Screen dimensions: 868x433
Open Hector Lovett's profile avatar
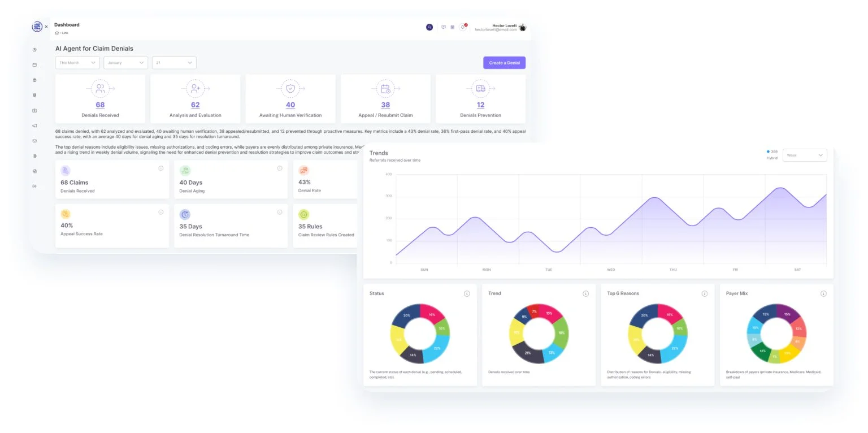click(x=523, y=27)
